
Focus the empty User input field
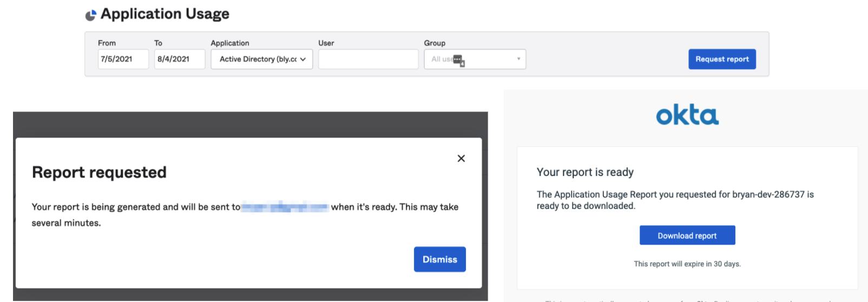click(x=368, y=60)
